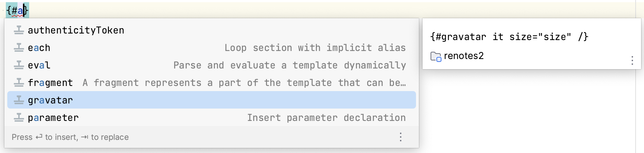Click 'Loop section with implicit alias' description
The width and height of the screenshot is (644, 153).
315,48
